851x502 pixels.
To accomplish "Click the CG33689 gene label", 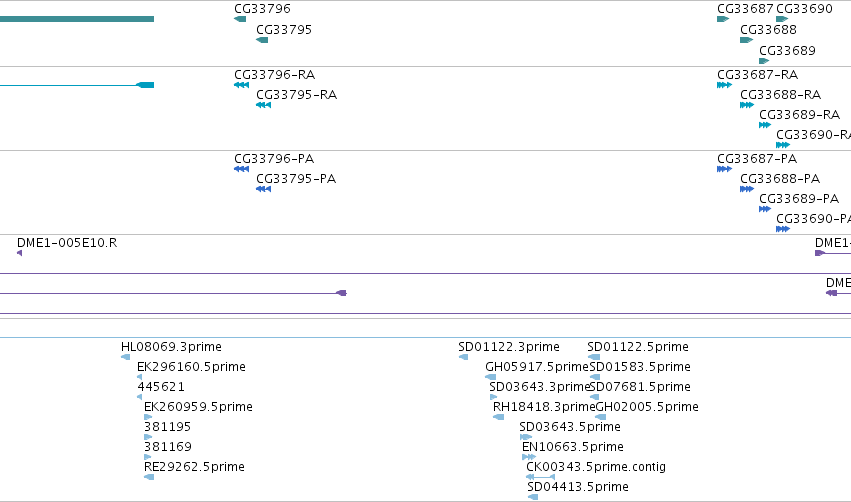I will click(787, 50).
